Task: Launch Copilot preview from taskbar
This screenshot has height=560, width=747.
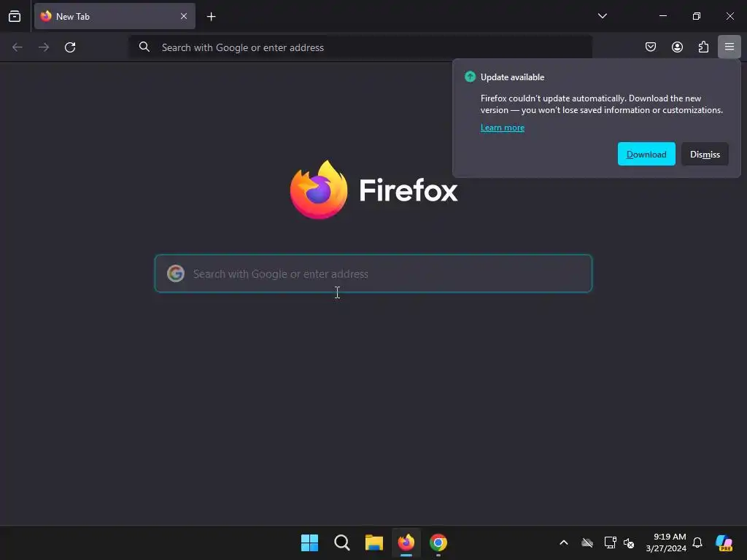Action: [724, 542]
